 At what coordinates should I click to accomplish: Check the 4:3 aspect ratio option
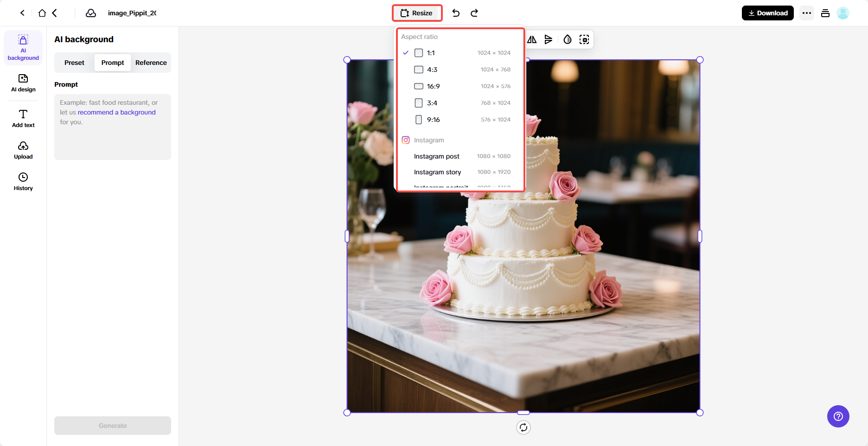point(419,70)
